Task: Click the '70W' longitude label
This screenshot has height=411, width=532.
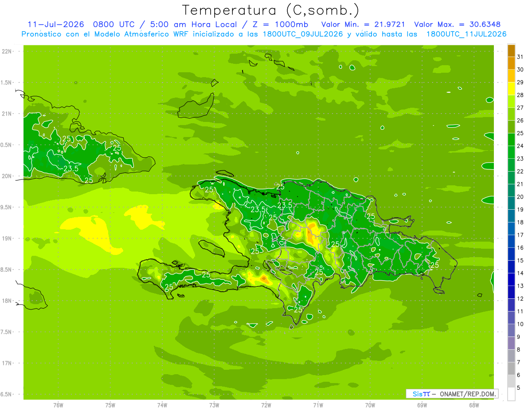Action: coord(370,405)
